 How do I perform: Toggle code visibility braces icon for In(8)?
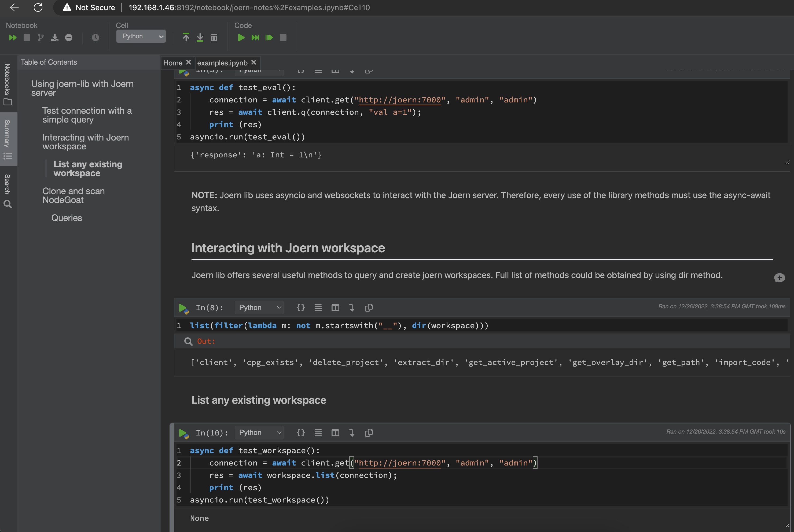click(301, 308)
